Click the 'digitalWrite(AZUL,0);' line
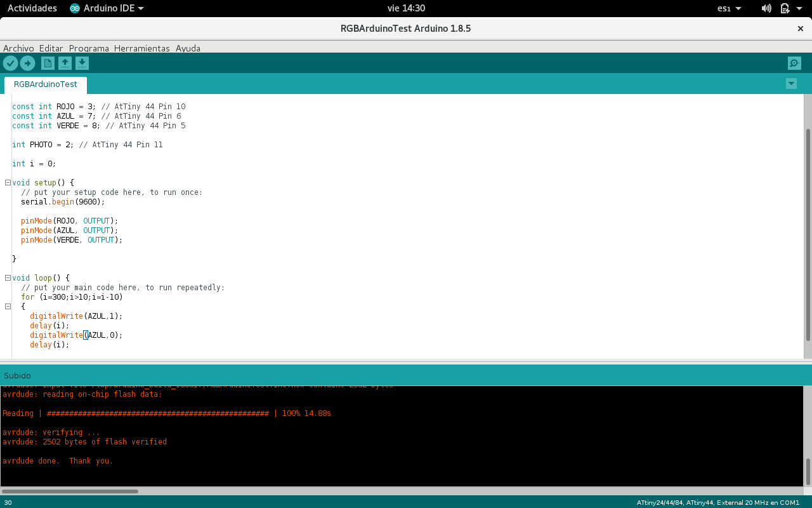812x508 pixels. (76, 335)
